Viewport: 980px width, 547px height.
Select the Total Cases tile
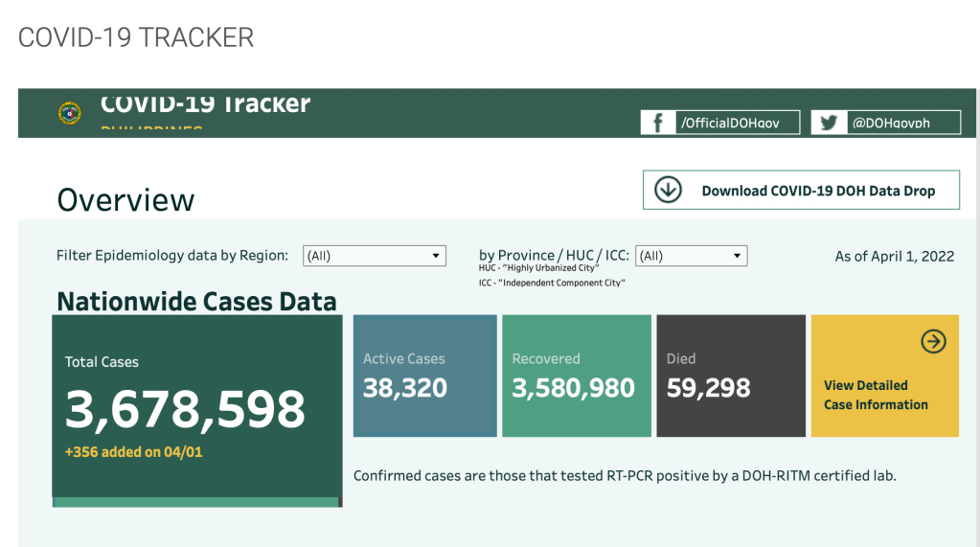(196, 402)
